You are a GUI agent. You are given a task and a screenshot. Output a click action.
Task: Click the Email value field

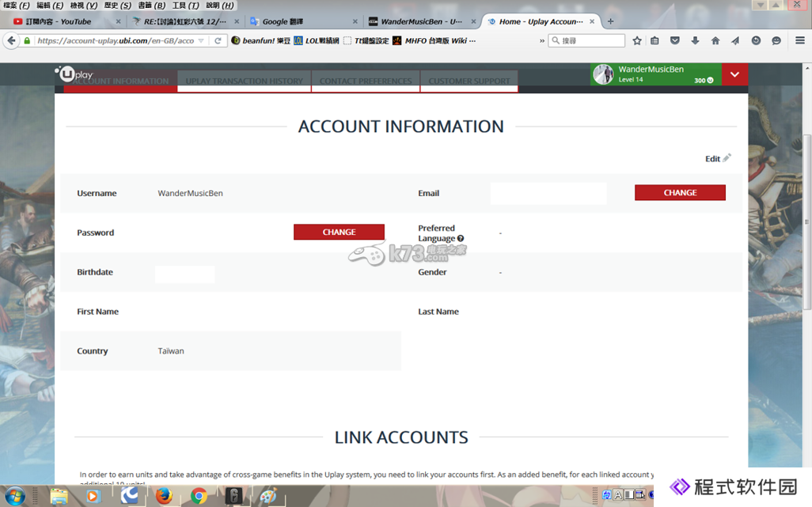548,193
